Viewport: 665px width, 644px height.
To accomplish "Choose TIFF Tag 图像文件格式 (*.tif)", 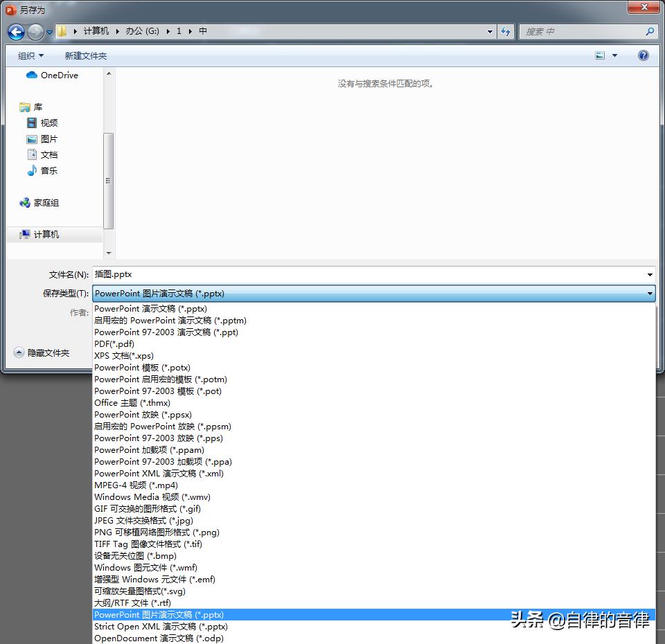I will (x=373, y=544).
